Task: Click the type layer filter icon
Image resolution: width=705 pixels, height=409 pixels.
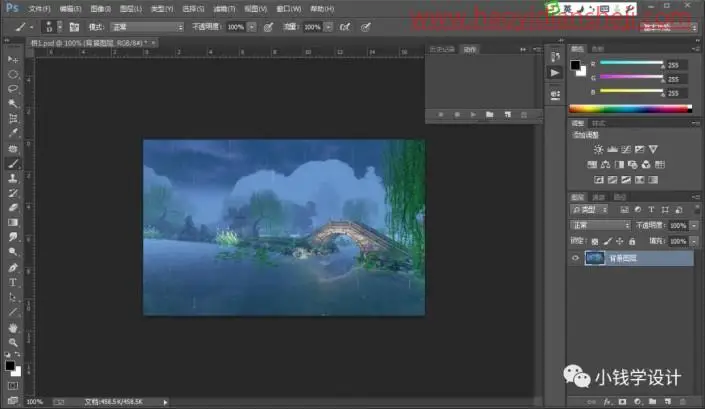Action: click(x=651, y=210)
